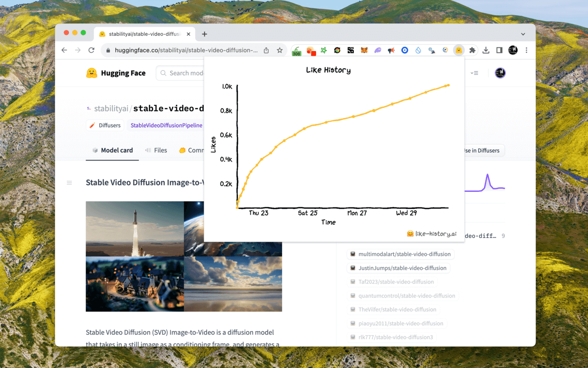
Task: Toggle the browser side panel icon
Action: [x=499, y=50]
